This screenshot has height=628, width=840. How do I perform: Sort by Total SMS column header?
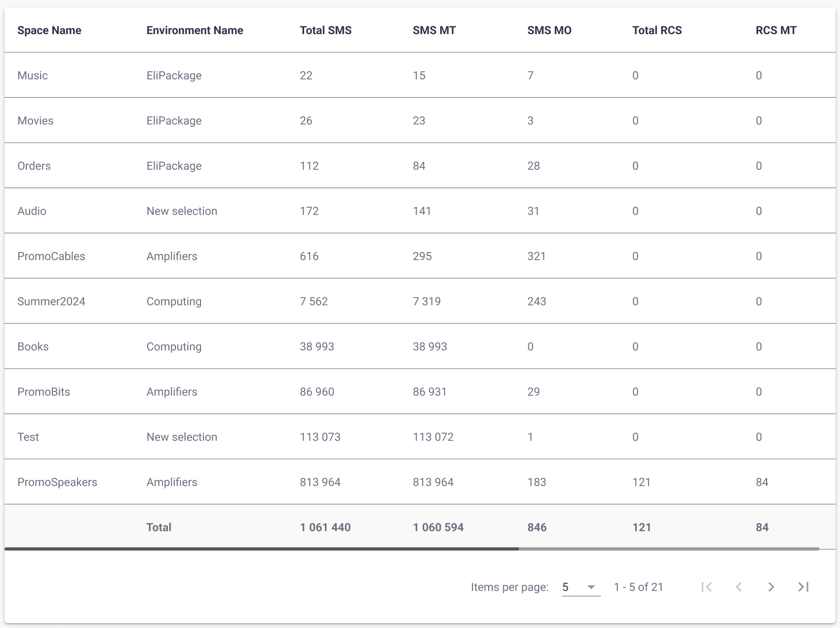[326, 30]
